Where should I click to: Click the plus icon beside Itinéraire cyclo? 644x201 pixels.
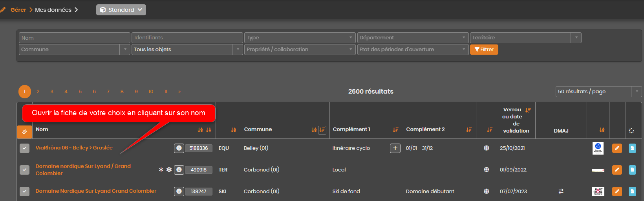395,148
